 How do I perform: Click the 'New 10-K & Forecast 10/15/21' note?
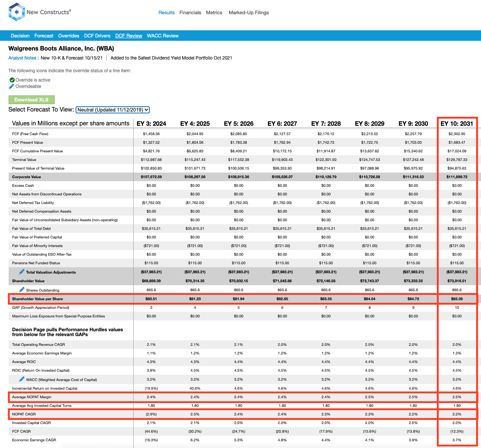tap(71, 58)
